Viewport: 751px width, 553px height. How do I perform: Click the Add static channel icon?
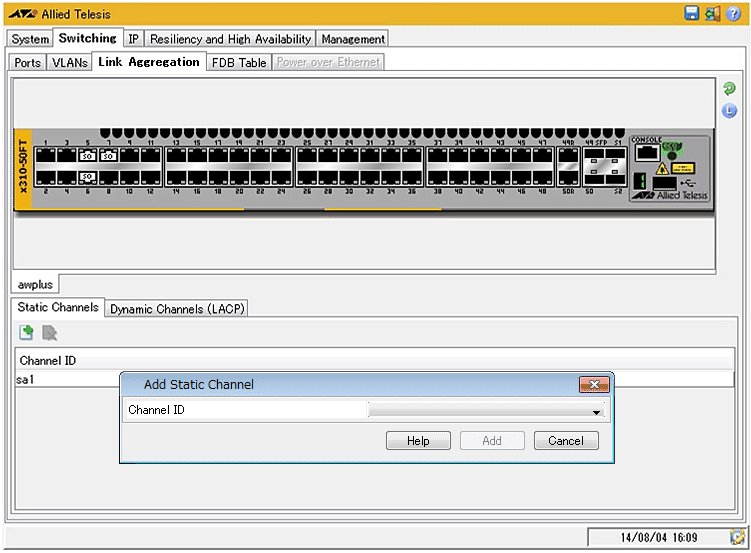[x=27, y=333]
